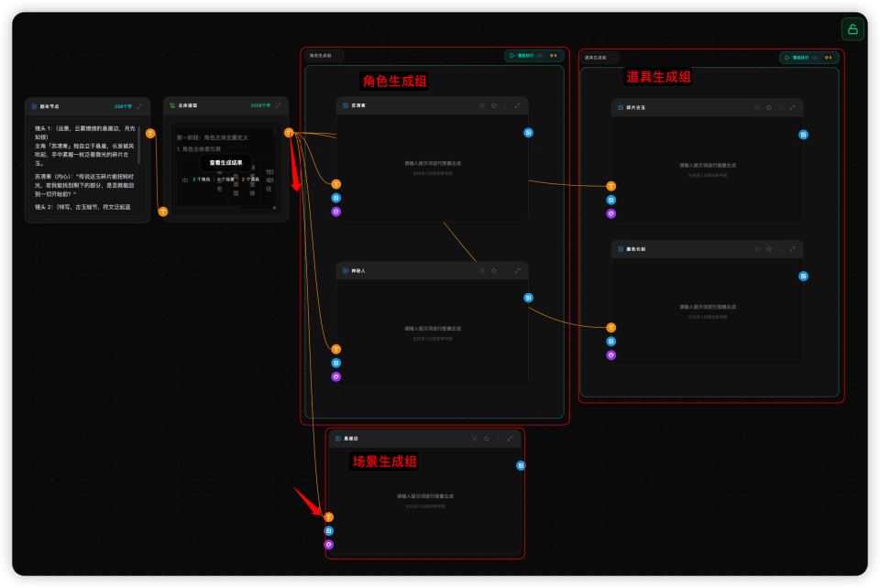
Task: Favorite the 苏清寒 node with the star
Action: tap(494, 105)
